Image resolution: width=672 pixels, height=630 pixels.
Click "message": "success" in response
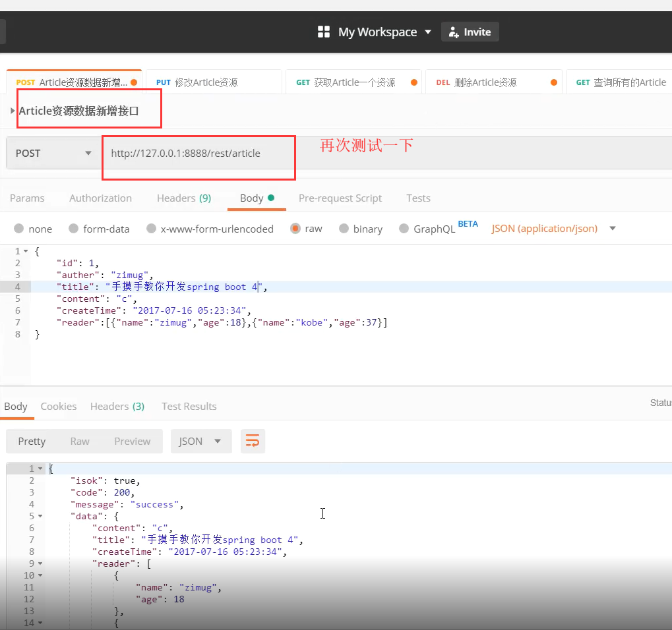127,505
